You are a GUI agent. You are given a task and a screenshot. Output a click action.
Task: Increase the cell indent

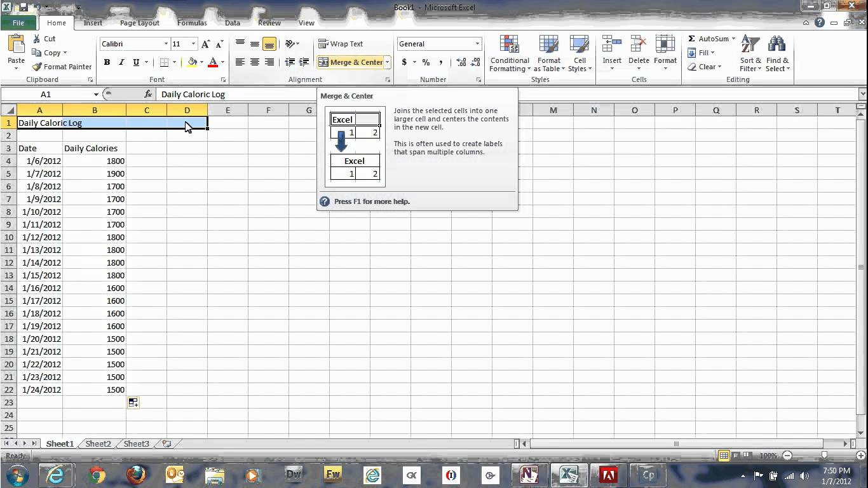pos(304,62)
